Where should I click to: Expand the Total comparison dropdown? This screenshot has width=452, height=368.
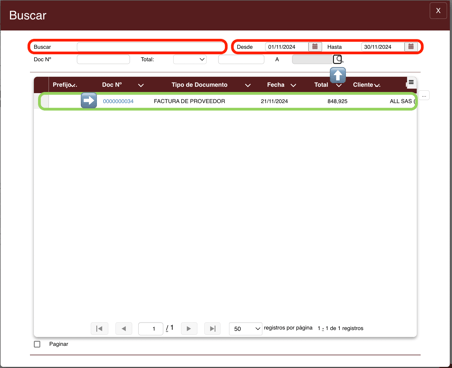coord(190,59)
